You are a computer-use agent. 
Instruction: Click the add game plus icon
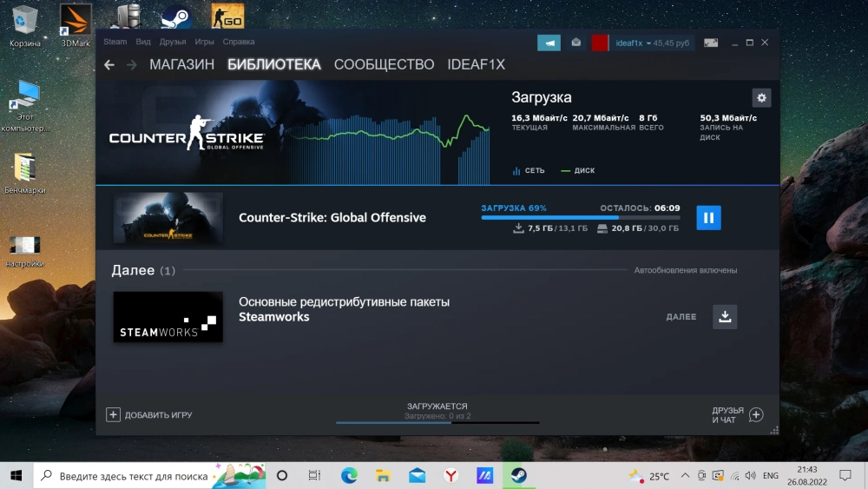(x=113, y=415)
